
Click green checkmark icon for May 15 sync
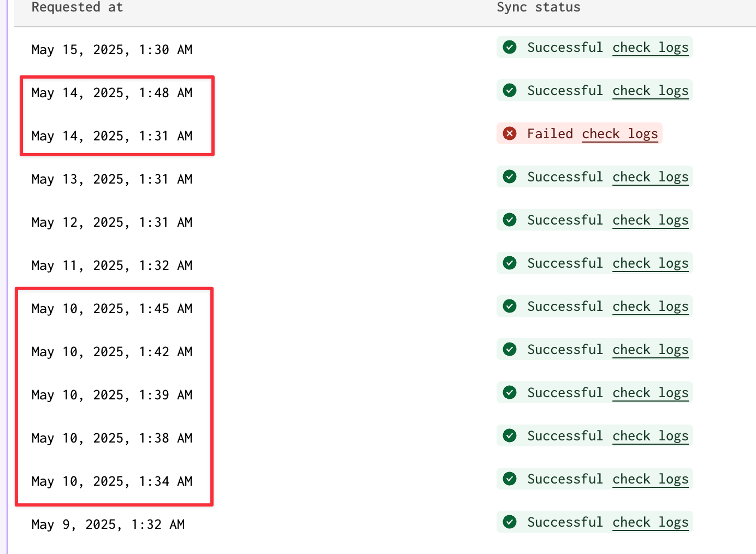click(x=510, y=48)
